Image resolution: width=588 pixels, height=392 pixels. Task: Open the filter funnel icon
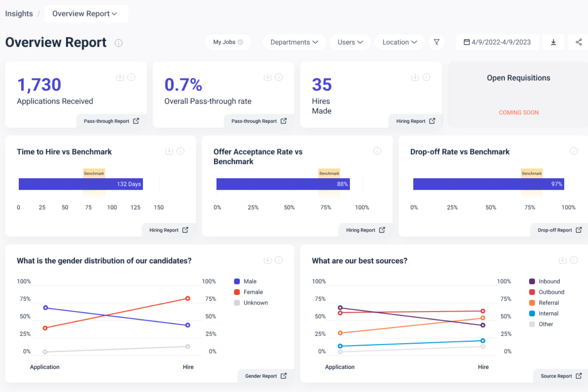click(x=436, y=42)
